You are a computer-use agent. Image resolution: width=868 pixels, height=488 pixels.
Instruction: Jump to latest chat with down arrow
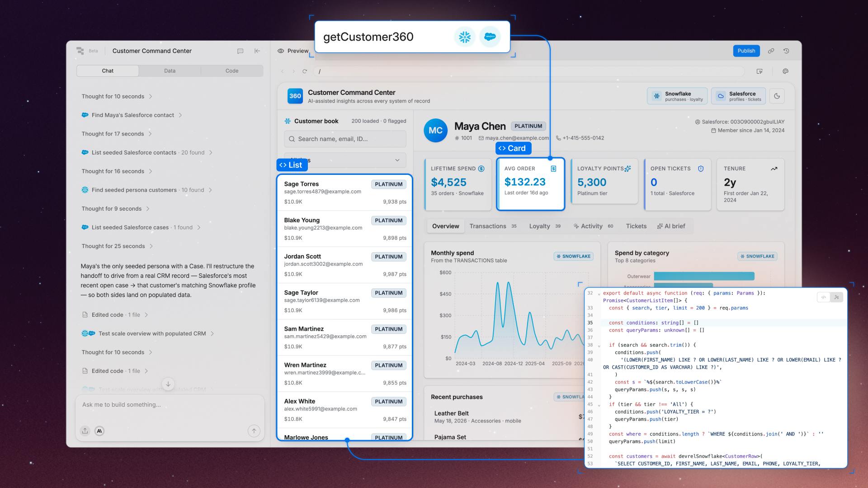click(x=168, y=384)
